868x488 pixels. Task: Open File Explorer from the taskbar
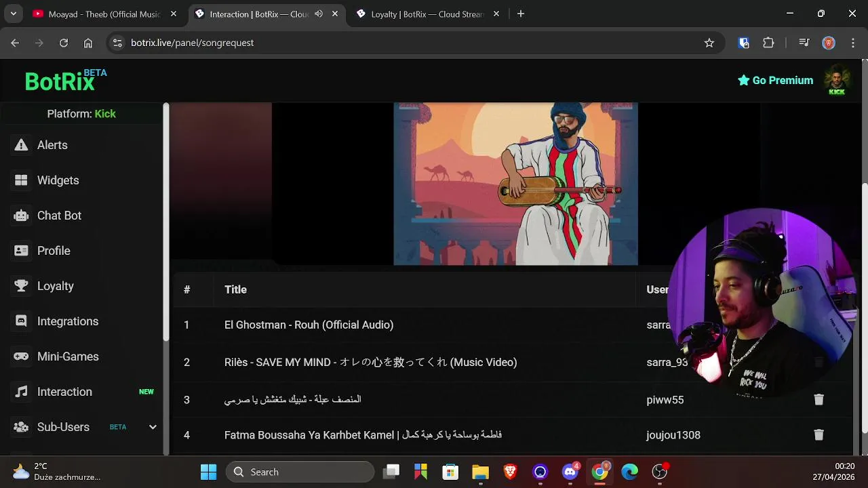click(x=480, y=472)
